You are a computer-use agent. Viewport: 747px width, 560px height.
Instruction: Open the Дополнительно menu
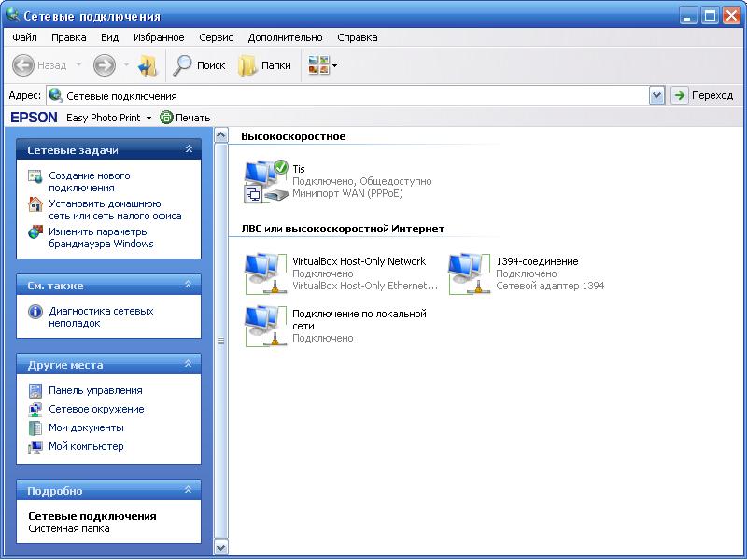(x=285, y=37)
